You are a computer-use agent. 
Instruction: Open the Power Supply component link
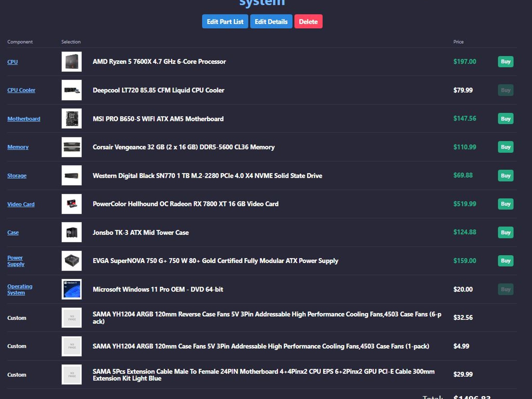tap(16, 261)
